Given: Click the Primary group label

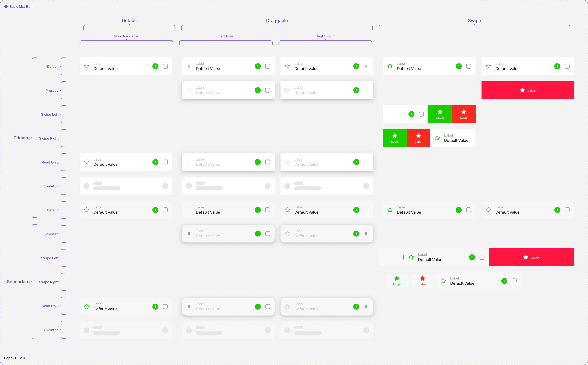Looking at the screenshot, I should click(x=21, y=138).
